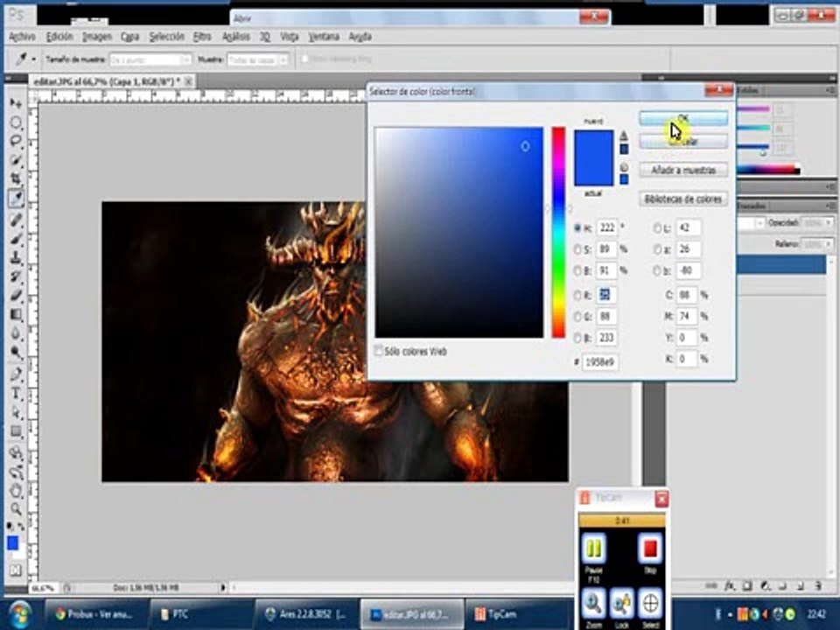Open the Capa menu

point(129,37)
